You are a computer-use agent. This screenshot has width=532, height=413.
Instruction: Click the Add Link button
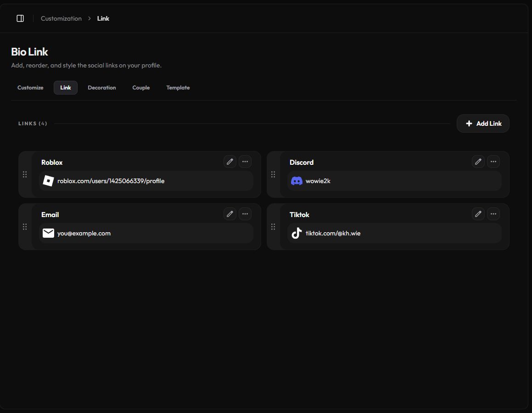[483, 123]
